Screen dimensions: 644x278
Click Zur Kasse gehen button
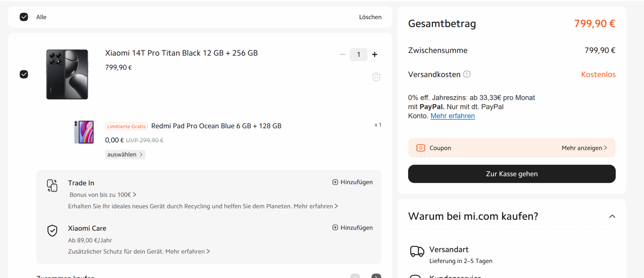[512, 174]
